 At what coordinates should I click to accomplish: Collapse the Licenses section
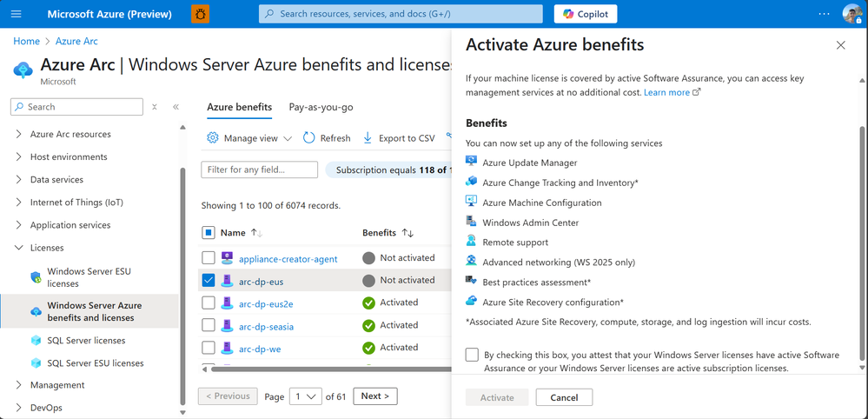pos(19,248)
